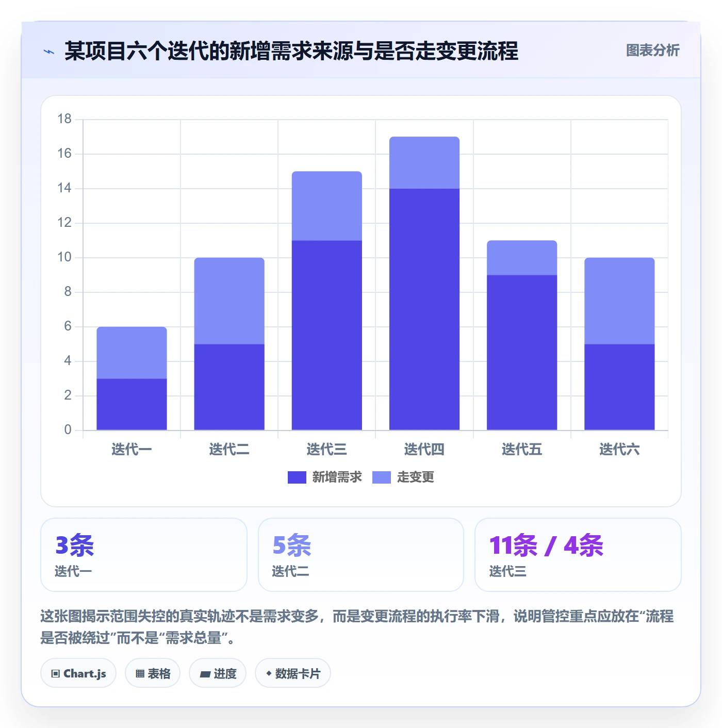722x728 pixels.
Task: Click the dark 新增需求 bar segment for 迭代四
Action: [x=424, y=309]
